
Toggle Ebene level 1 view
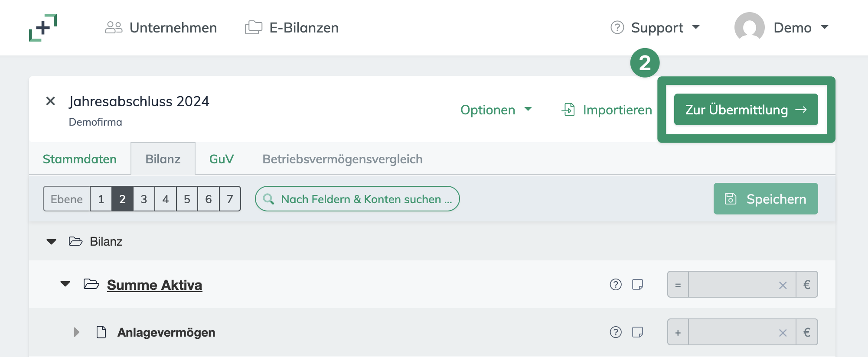pos(101,199)
